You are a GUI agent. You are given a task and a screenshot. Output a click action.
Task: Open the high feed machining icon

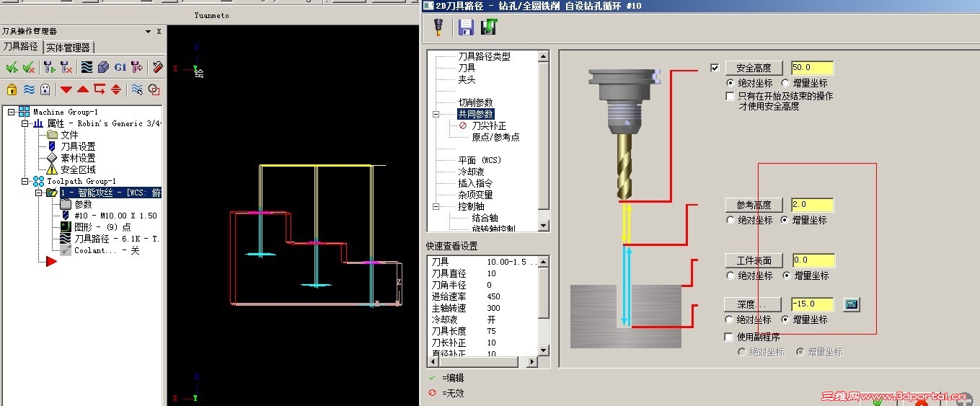[137, 67]
